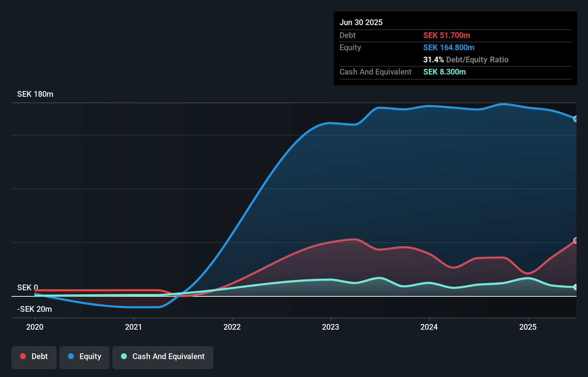Toggle the Cash And Equivalent series visibility

[163, 357]
